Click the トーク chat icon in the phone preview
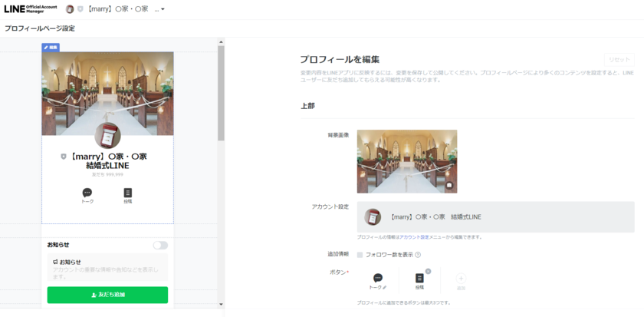 point(87,196)
